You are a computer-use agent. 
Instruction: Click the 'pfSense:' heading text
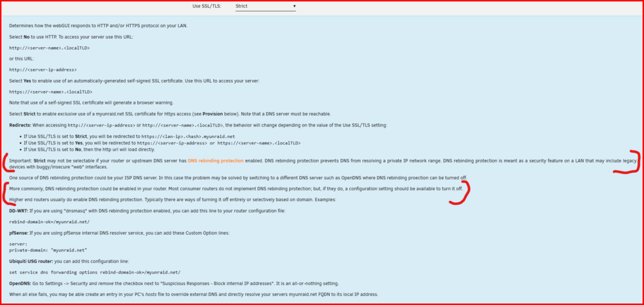click(19, 233)
